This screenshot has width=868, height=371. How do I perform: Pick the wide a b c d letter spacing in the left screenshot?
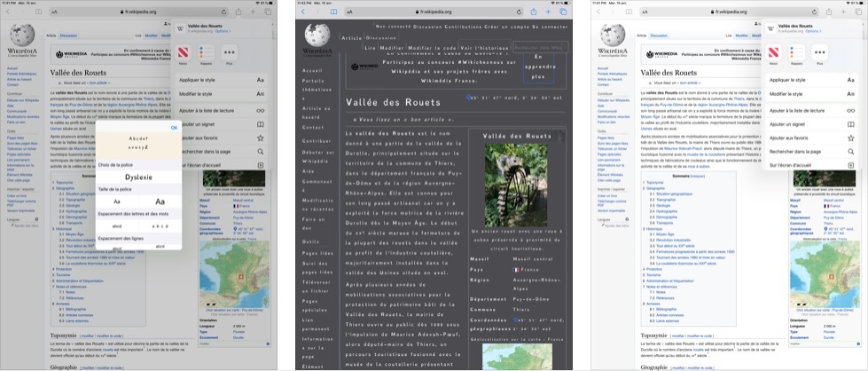coord(160,226)
